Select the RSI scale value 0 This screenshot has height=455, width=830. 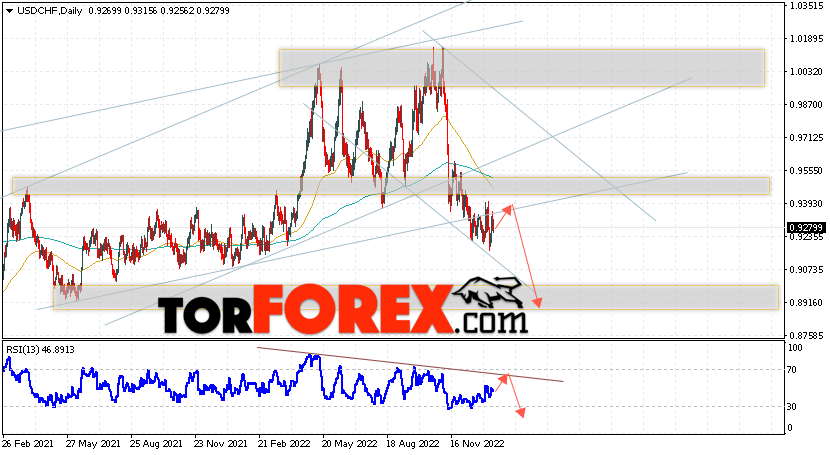[x=790, y=427]
